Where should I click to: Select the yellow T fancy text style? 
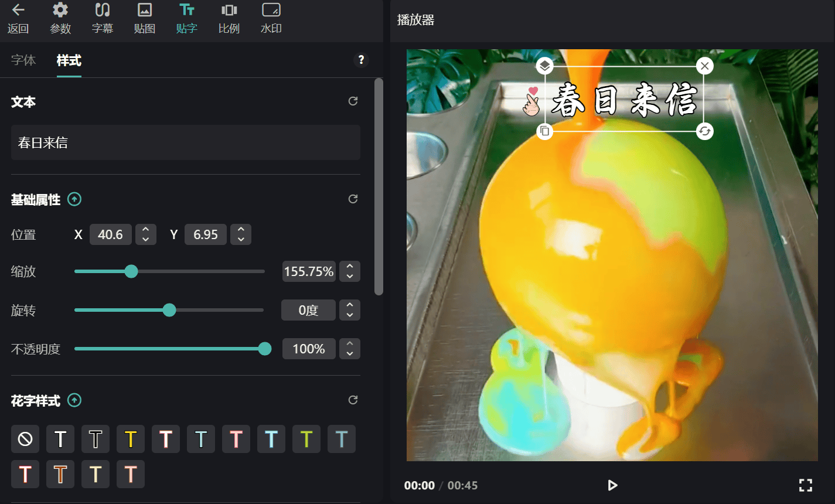tap(131, 439)
